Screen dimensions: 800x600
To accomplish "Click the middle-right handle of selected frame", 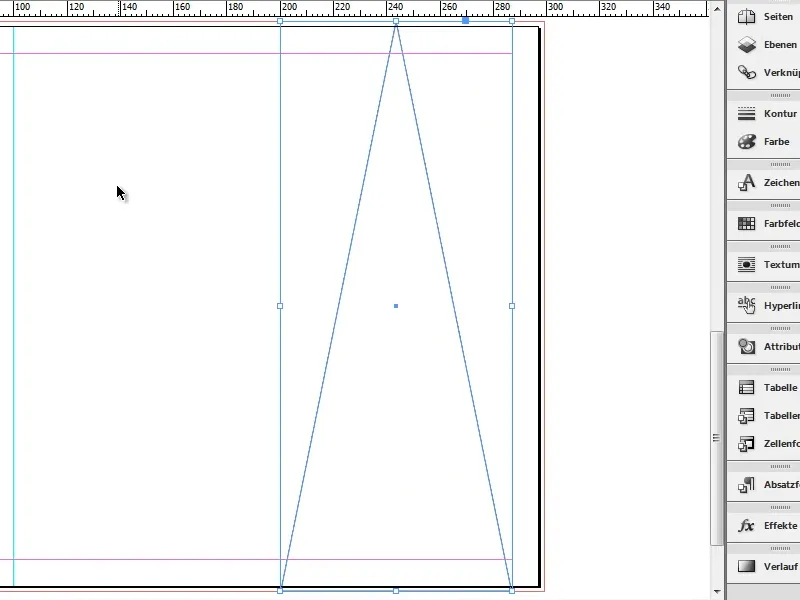I will [512, 306].
